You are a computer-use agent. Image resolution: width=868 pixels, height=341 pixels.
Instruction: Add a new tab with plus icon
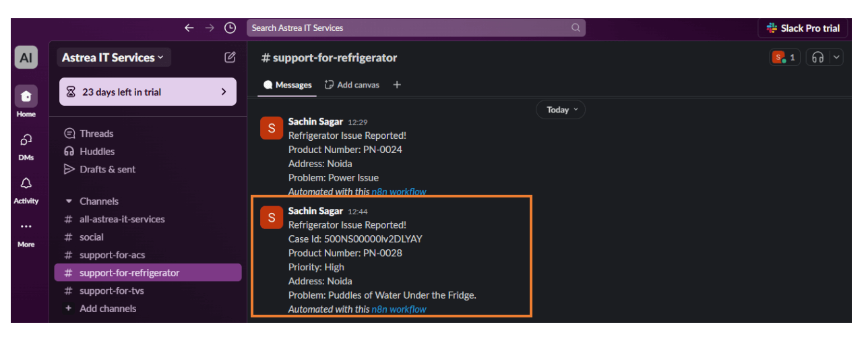[397, 85]
